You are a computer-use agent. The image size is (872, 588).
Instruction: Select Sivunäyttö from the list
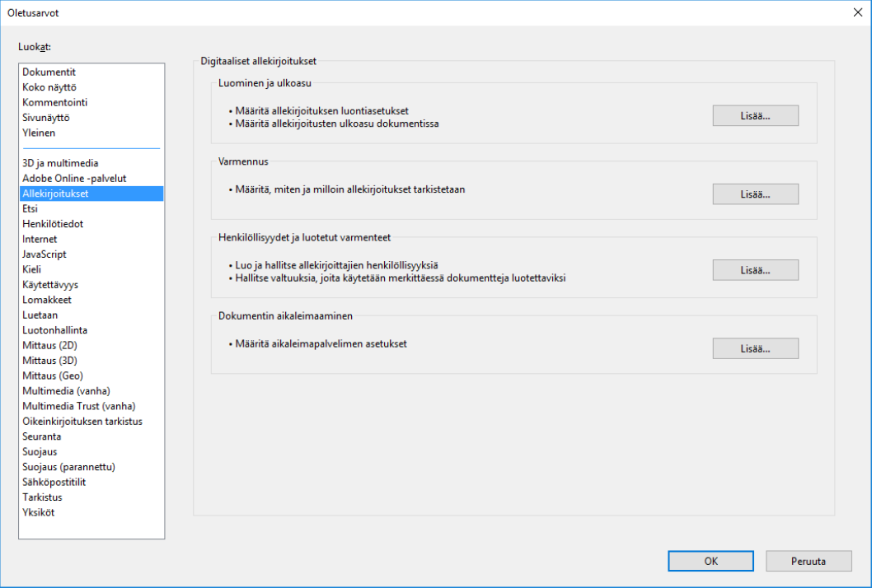pos(46,118)
